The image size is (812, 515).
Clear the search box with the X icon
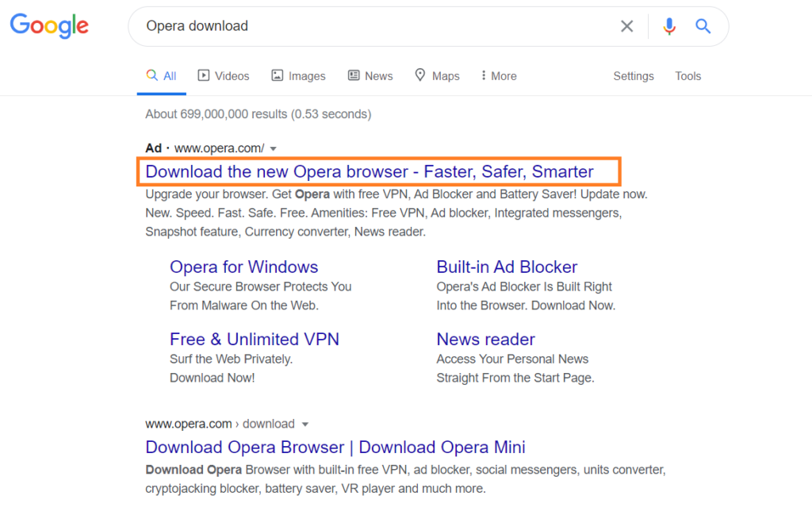tap(626, 26)
